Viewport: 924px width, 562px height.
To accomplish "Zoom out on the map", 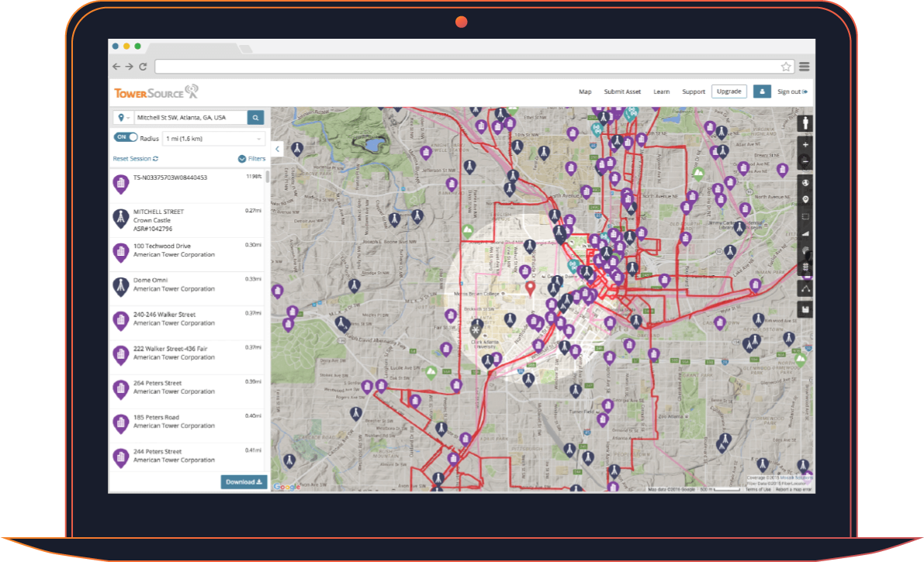I will (805, 160).
